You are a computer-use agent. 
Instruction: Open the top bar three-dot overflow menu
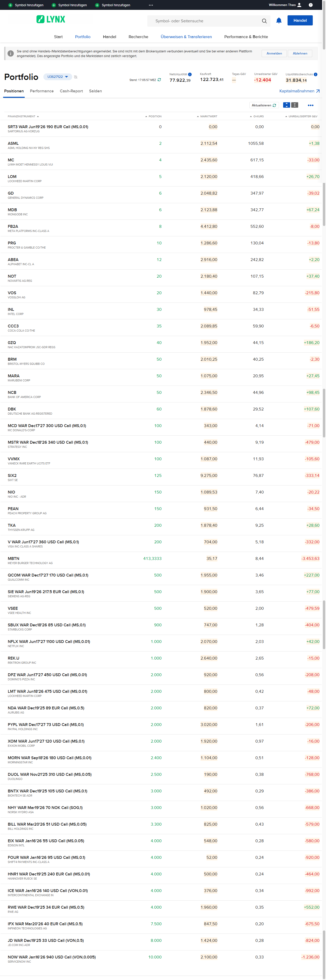tap(151, 5)
